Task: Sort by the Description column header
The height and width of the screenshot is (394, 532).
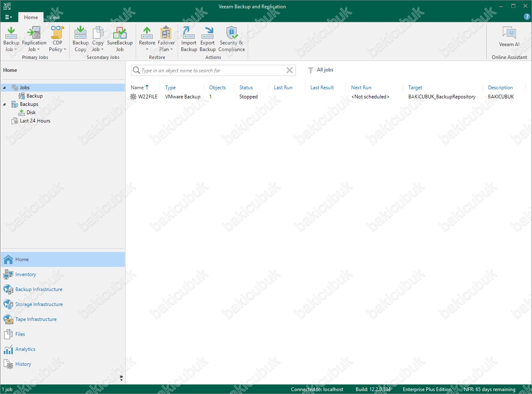Action: click(x=500, y=88)
